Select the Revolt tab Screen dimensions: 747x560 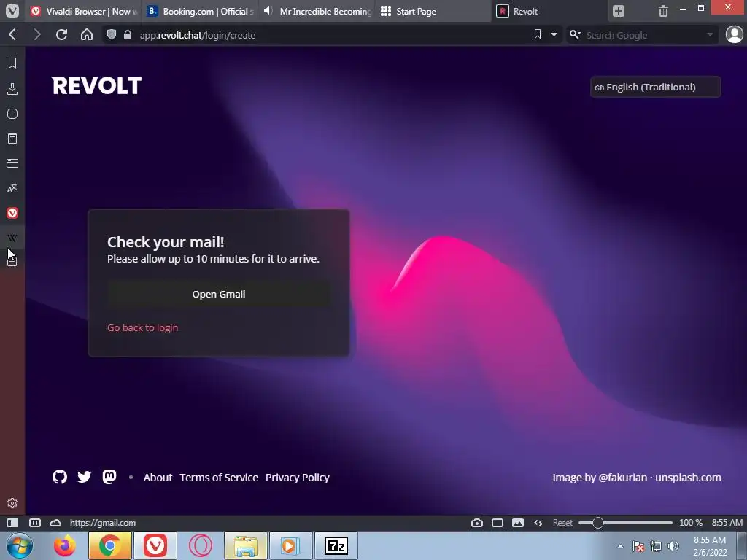(549, 11)
